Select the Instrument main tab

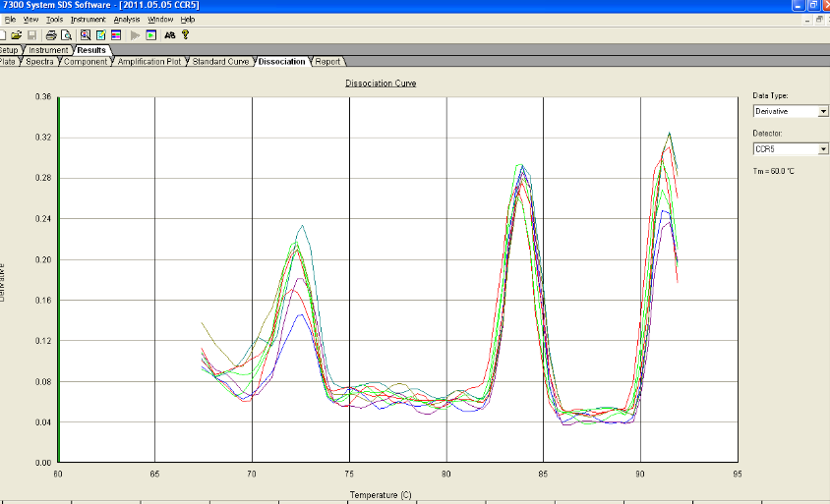(x=48, y=50)
